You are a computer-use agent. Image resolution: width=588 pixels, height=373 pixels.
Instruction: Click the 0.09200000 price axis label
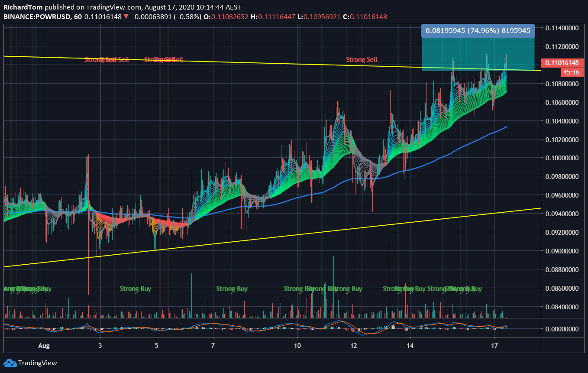[x=562, y=233]
